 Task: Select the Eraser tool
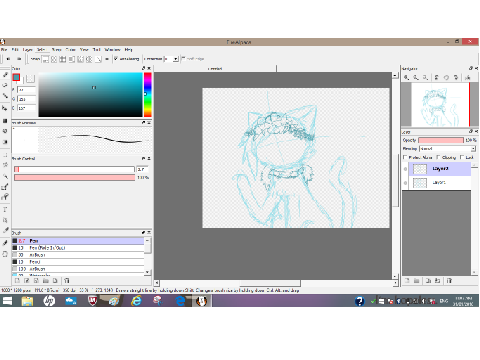[5, 85]
